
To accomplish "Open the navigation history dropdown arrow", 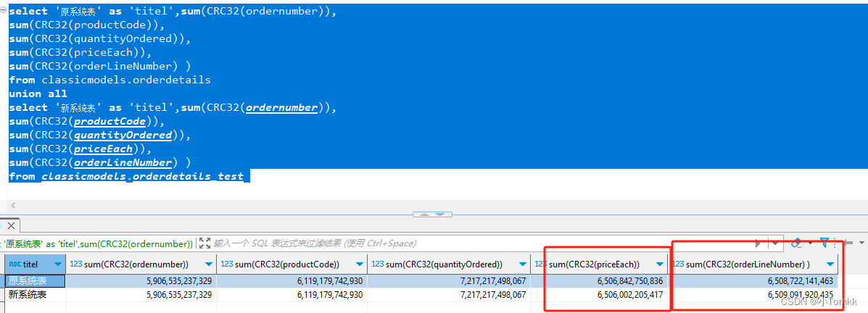I will point(861,243).
